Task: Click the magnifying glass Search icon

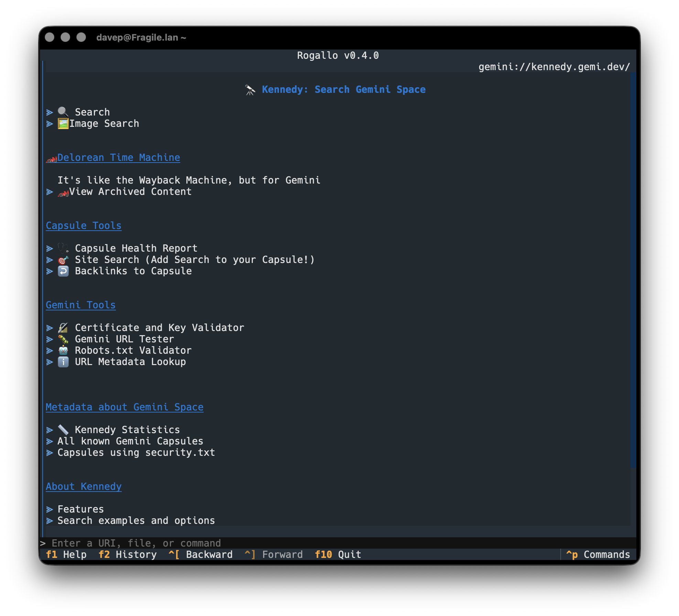Action: [x=63, y=112]
